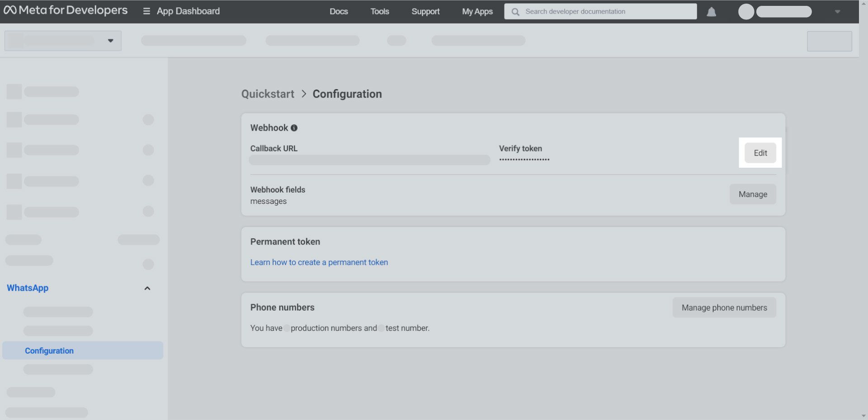This screenshot has width=868, height=420.
Task: Expand the account dropdown arrow in header
Action: click(837, 12)
